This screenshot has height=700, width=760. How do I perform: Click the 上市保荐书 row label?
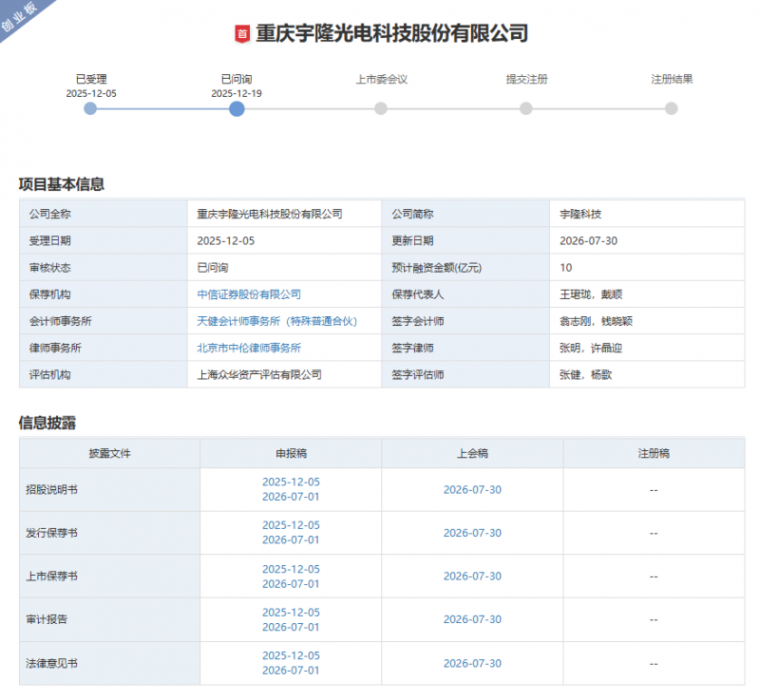coord(51,576)
